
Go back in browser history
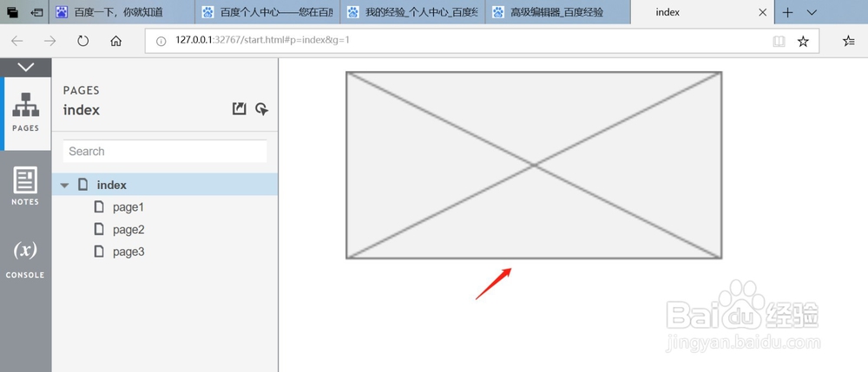17,42
